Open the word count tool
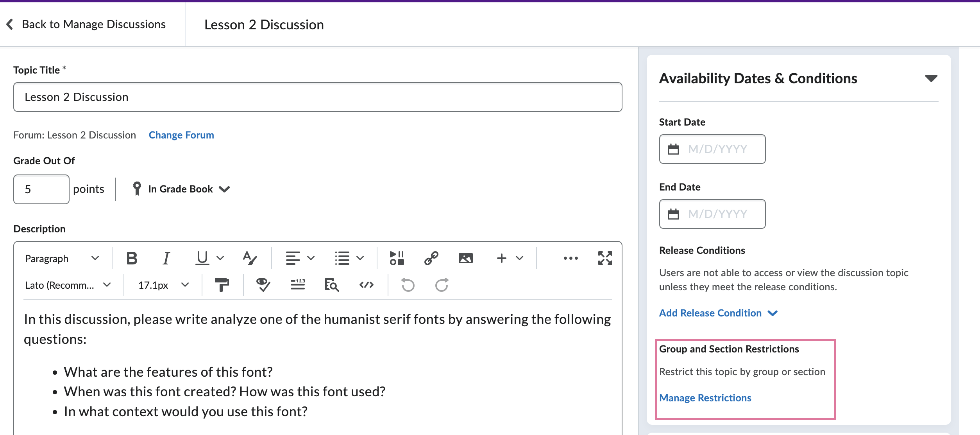This screenshot has width=980, height=435. click(298, 285)
